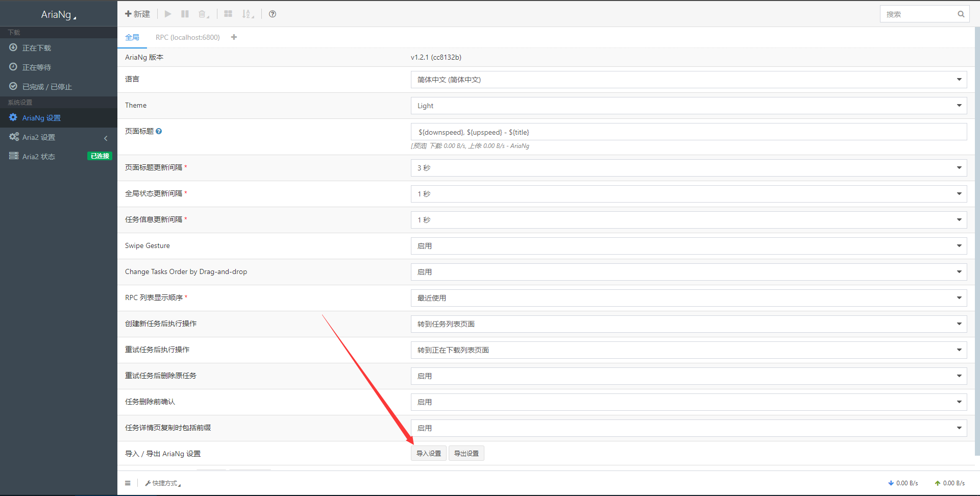Go to 正在下载 downloading list
This screenshot has height=496, width=980.
point(59,47)
